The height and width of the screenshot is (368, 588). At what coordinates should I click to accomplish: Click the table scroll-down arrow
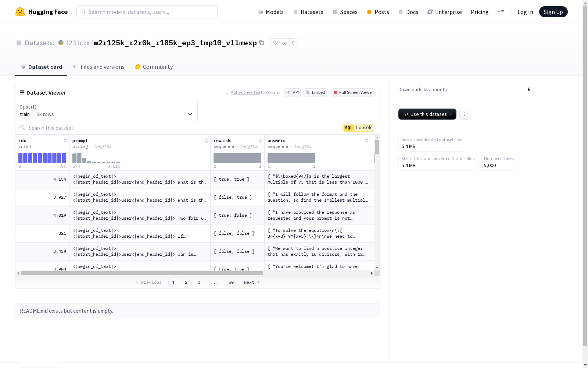coord(377,268)
